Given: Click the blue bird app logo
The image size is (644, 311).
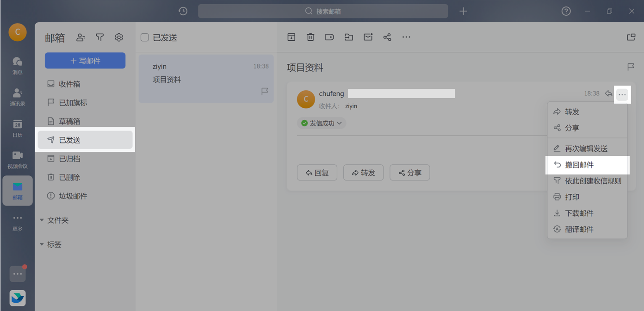Looking at the screenshot, I should coord(18,298).
